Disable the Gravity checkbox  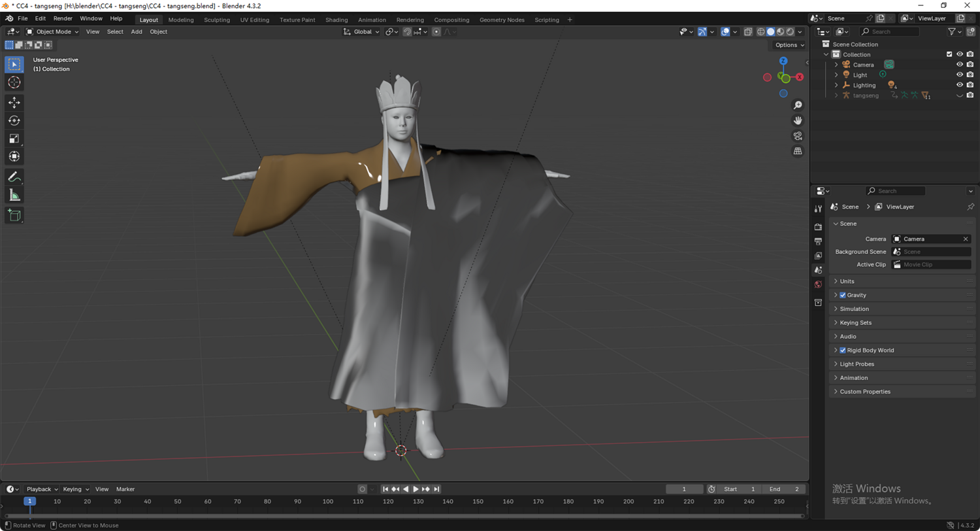(x=843, y=295)
